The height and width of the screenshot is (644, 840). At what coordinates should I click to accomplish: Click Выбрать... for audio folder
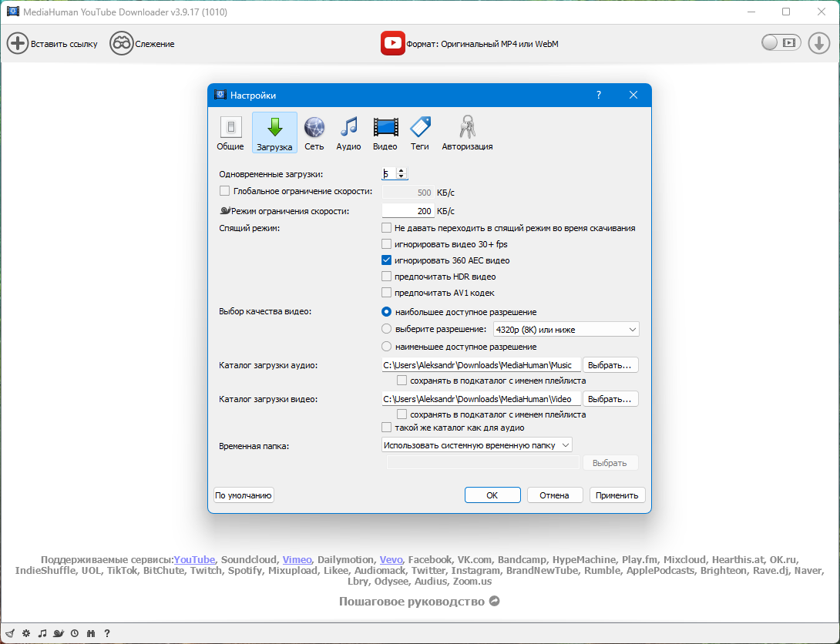coord(610,365)
